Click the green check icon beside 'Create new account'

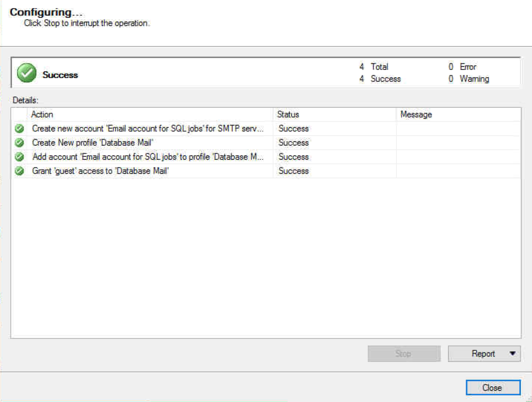pos(19,129)
